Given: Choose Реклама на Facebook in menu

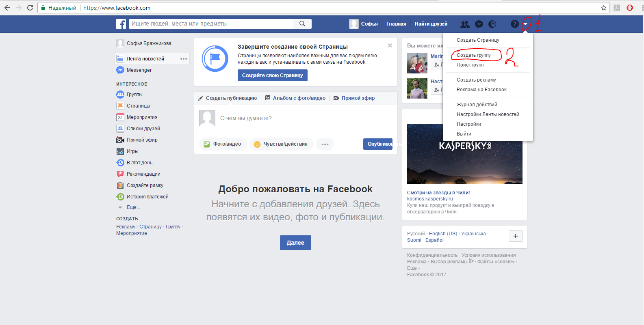Looking at the screenshot, I should pos(481,90).
